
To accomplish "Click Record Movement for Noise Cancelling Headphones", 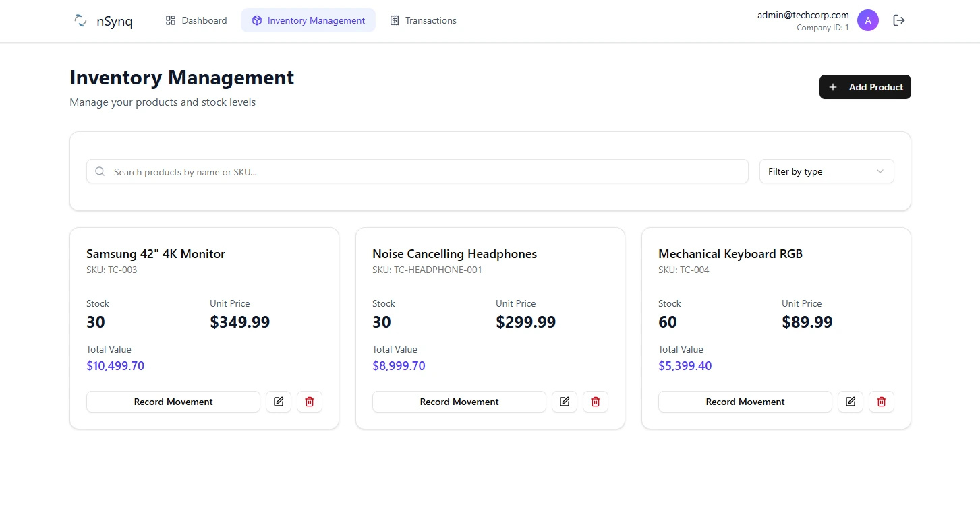I will pyautogui.click(x=459, y=401).
